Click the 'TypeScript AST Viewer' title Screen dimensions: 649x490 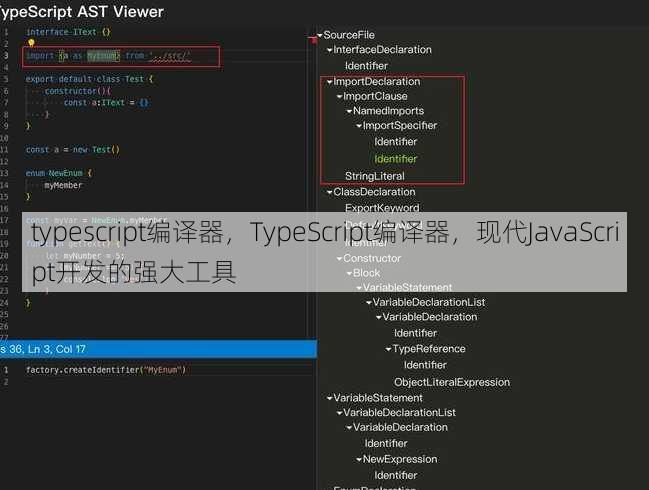(82, 12)
